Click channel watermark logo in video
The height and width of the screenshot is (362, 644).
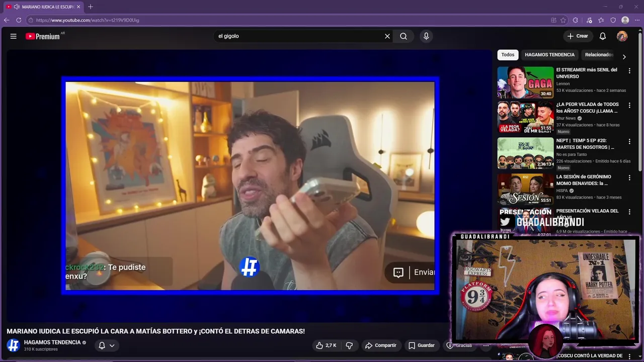(x=249, y=266)
